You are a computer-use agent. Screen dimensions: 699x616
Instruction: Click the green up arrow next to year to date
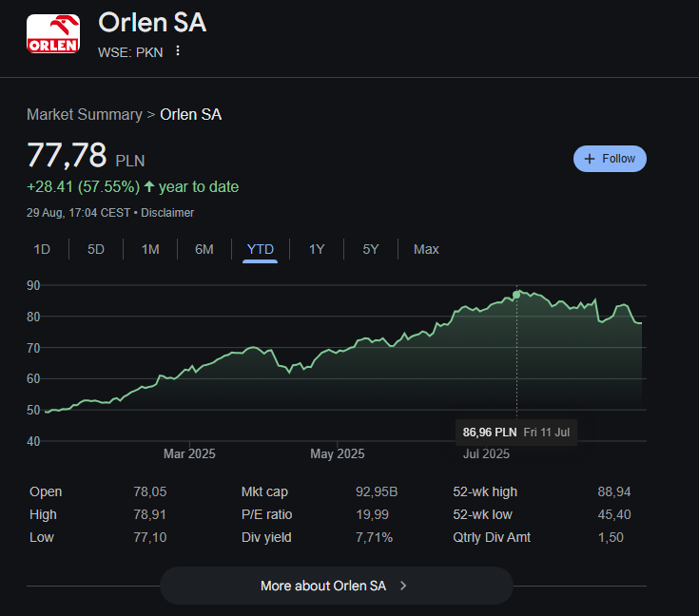point(149,186)
